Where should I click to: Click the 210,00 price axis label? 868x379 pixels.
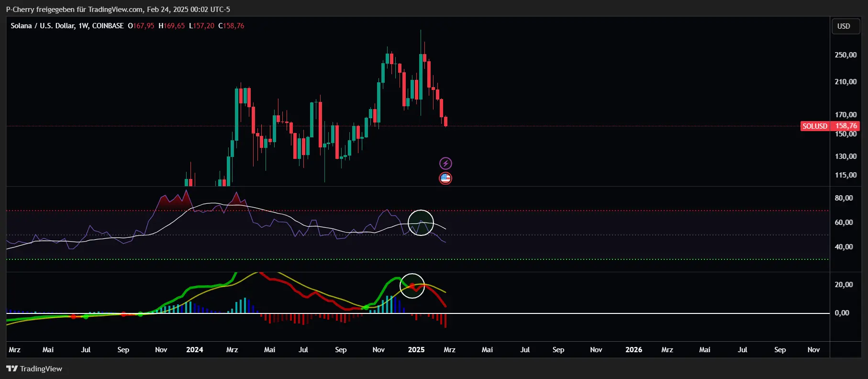[x=846, y=82]
